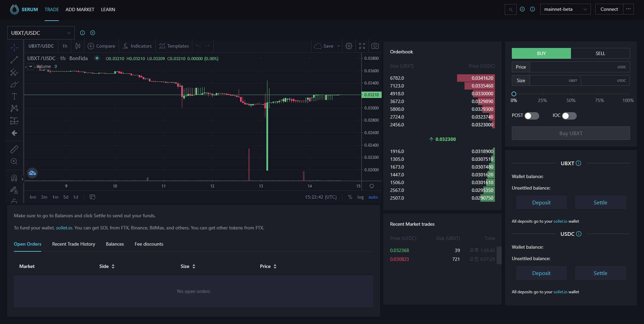
Task: Select the prediction and measurement tool
Action: click(x=14, y=121)
